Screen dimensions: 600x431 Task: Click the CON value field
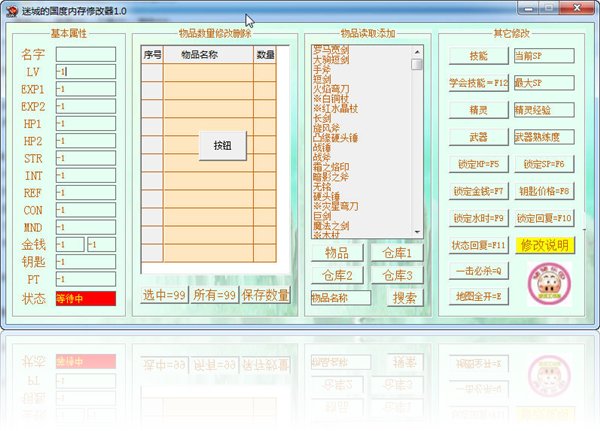point(86,210)
